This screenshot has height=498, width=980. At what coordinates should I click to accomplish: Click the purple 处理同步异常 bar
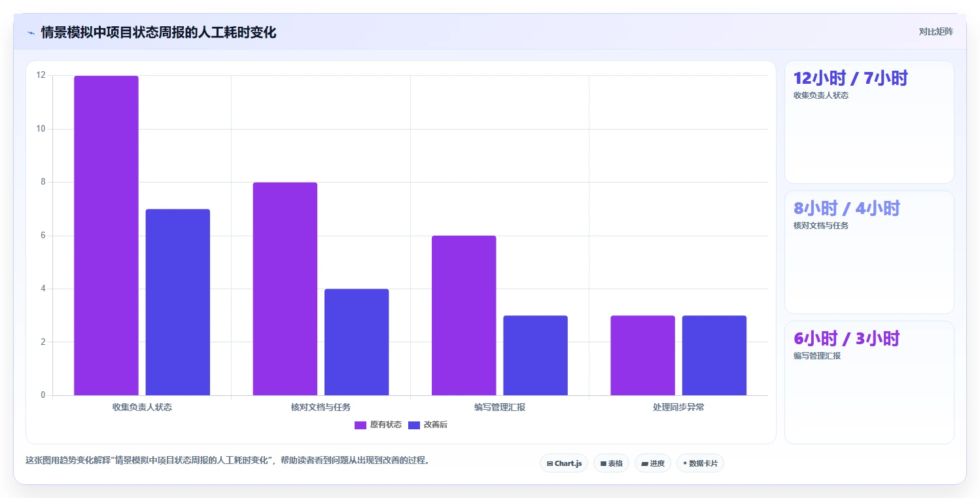pyautogui.click(x=642, y=355)
